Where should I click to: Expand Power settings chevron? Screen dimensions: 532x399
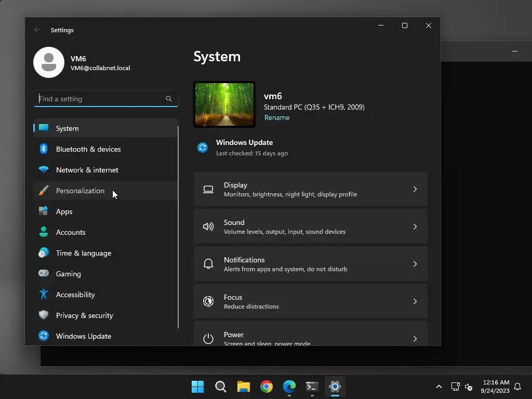click(415, 339)
